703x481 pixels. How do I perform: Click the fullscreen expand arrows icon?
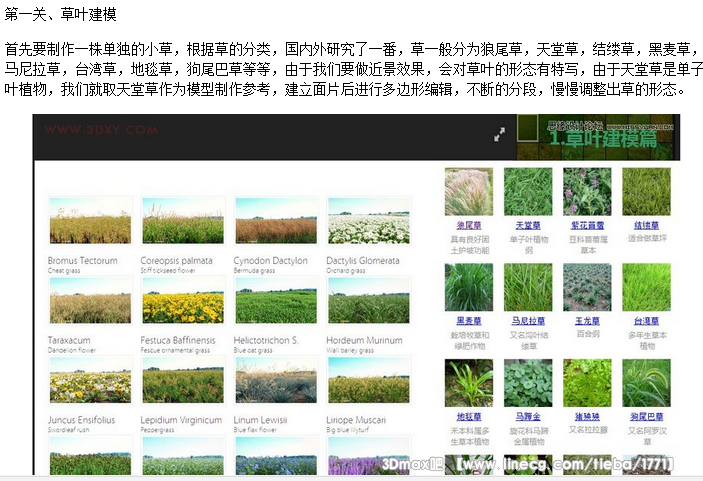(x=499, y=134)
